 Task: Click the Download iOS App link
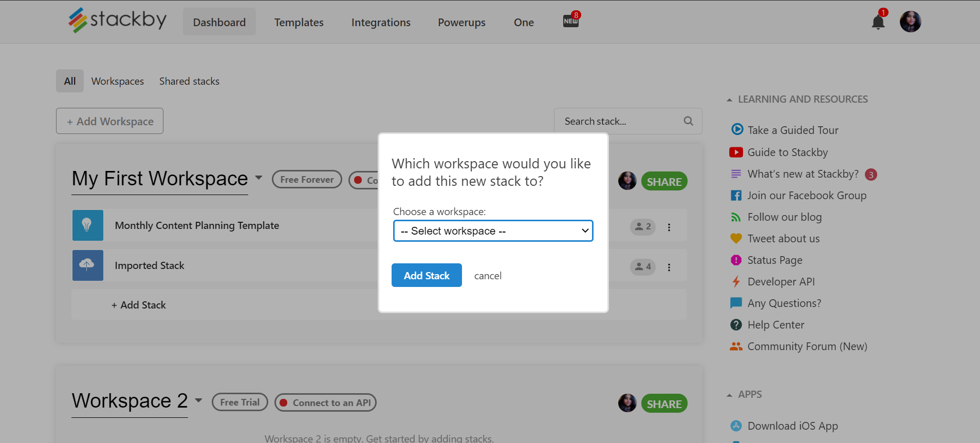[x=792, y=426]
